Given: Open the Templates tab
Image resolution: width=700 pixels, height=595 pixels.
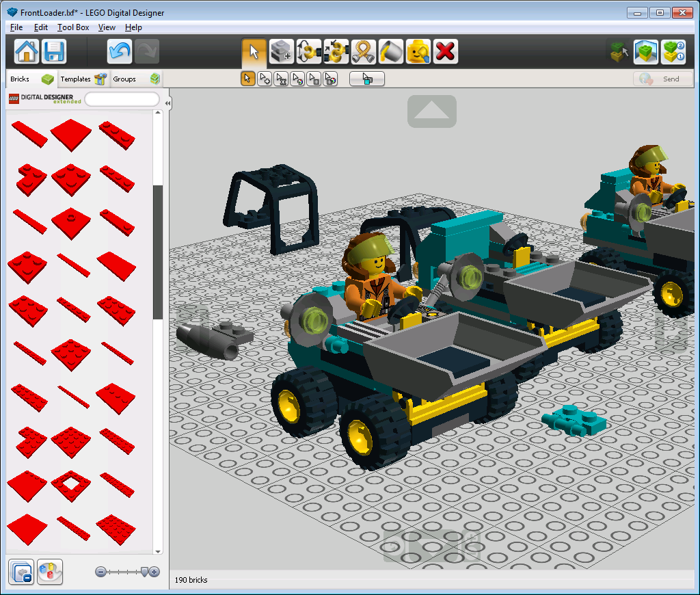Looking at the screenshot, I should 83,79.
